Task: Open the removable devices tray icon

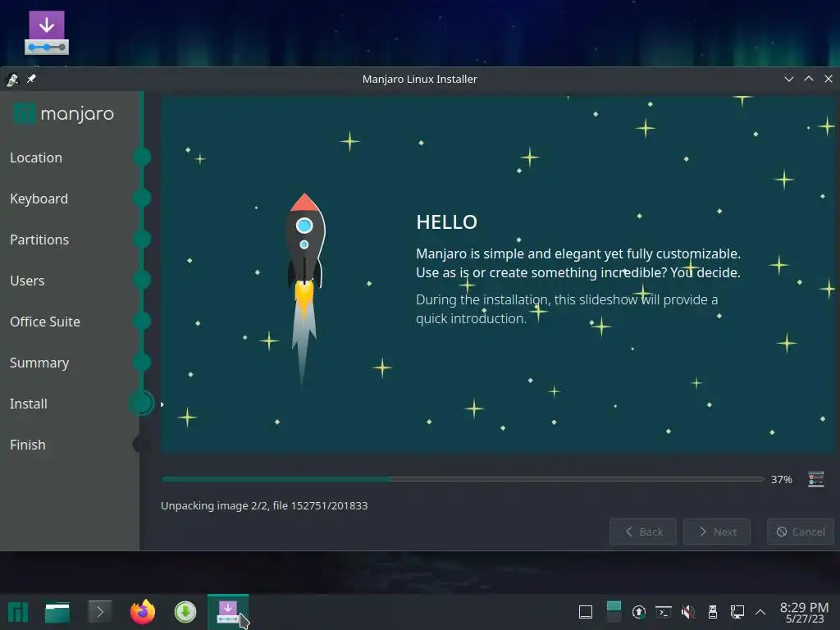Action: (x=713, y=612)
